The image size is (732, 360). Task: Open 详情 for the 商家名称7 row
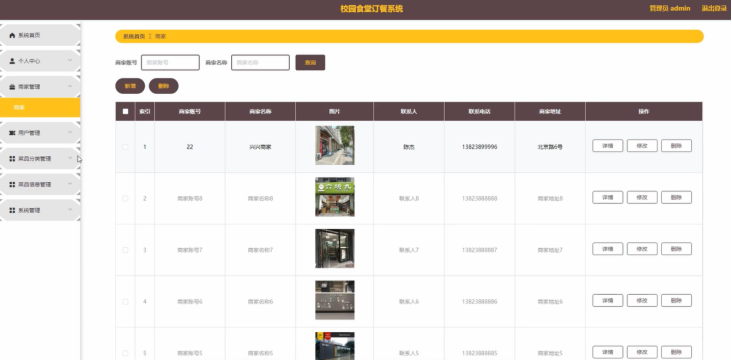[608, 249]
